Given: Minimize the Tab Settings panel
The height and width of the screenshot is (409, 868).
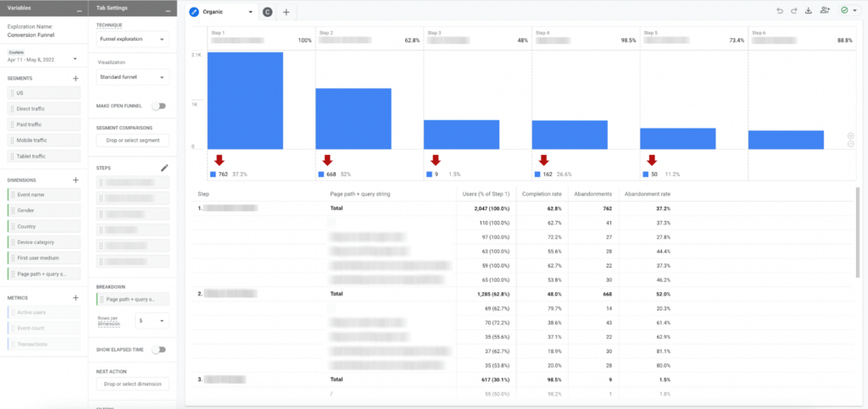Looking at the screenshot, I should (168, 10).
